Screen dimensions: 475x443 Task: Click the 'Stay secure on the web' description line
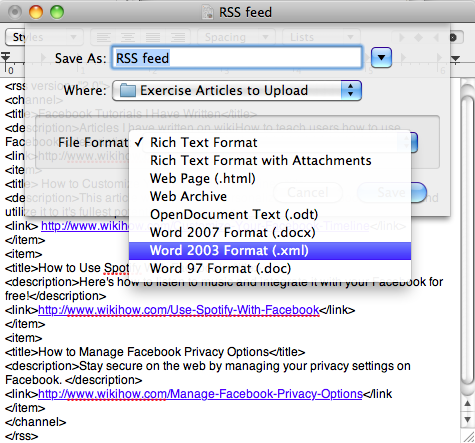(208, 366)
